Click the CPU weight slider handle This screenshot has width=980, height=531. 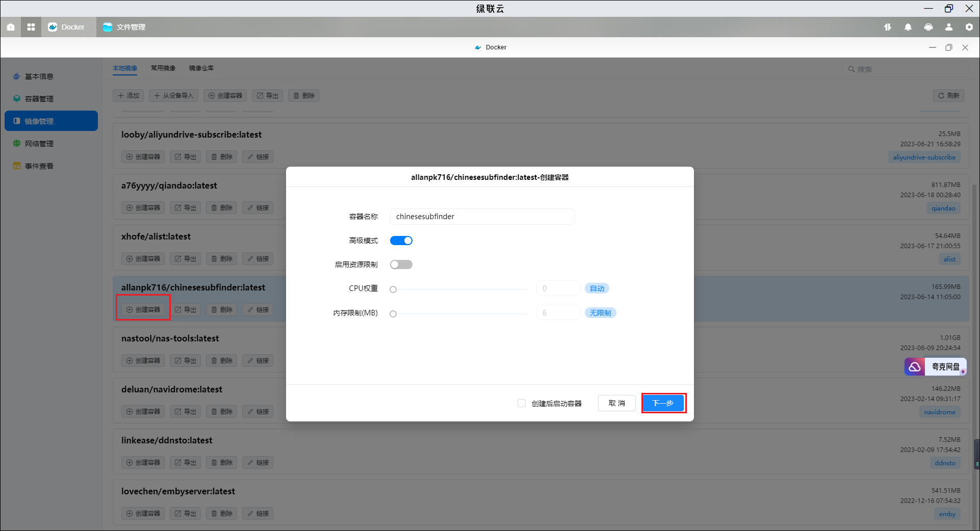393,289
